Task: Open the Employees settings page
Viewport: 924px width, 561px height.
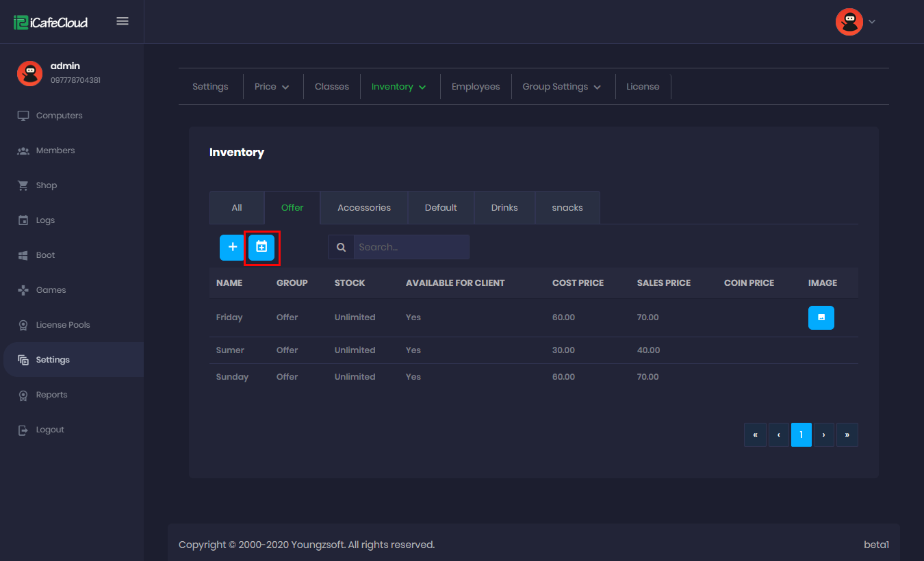Action: [476, 87]
